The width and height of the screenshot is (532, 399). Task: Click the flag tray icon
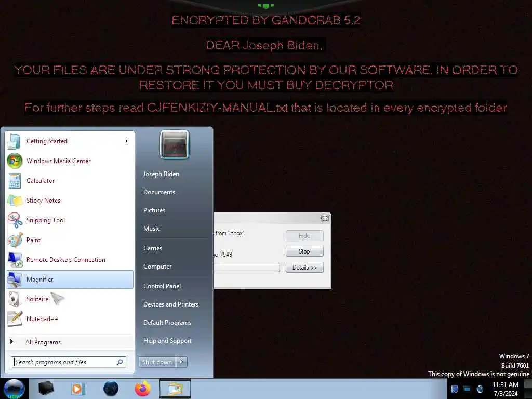455,389
